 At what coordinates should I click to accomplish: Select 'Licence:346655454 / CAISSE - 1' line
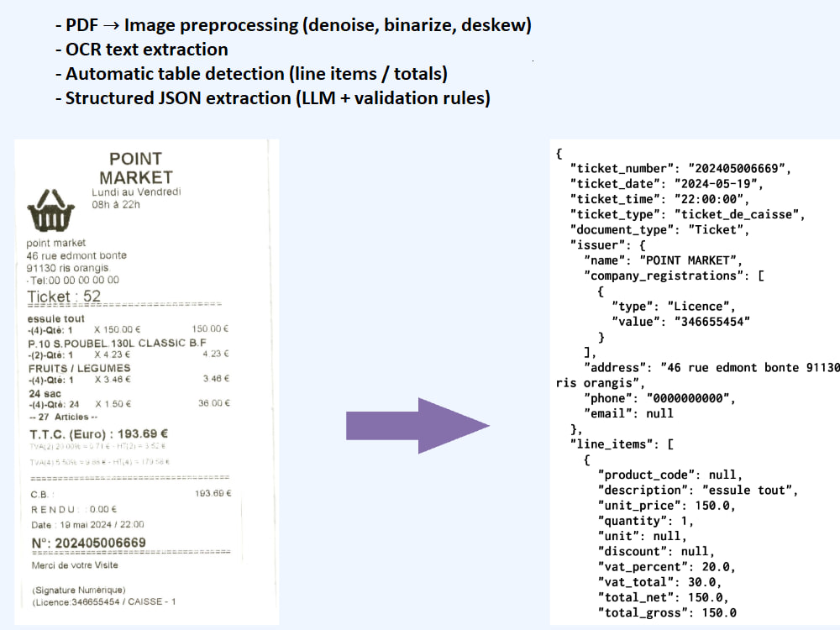pos(104,602)
